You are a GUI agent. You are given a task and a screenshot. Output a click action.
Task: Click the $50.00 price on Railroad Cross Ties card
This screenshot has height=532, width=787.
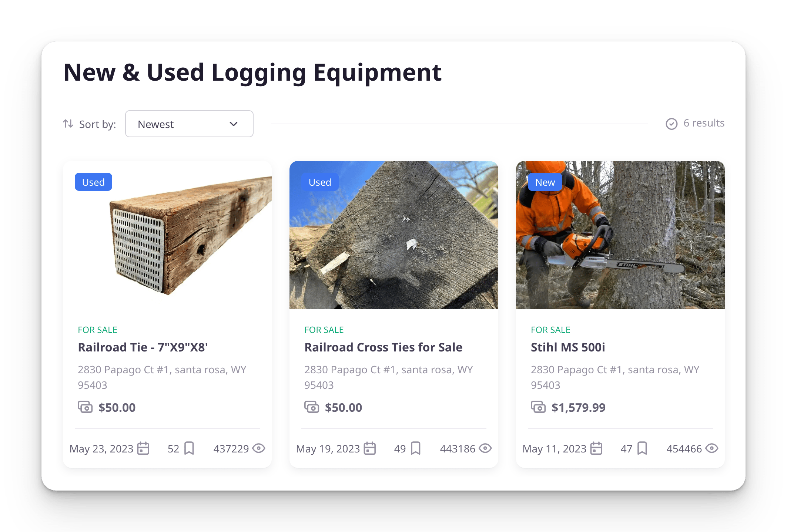(344, 408)
